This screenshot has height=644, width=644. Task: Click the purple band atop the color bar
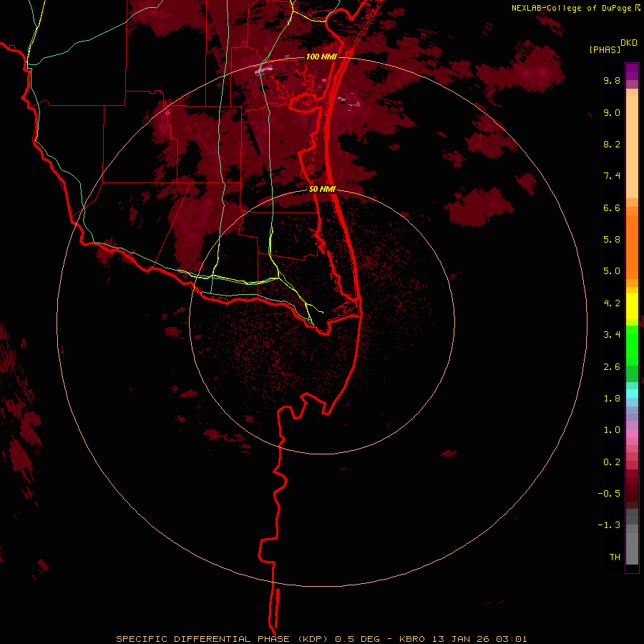[632, 72]
